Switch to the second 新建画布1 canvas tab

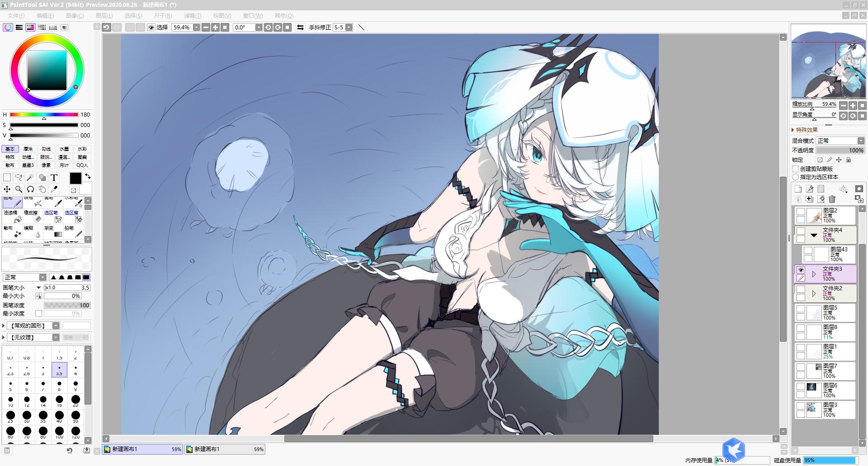coord(224,449)
